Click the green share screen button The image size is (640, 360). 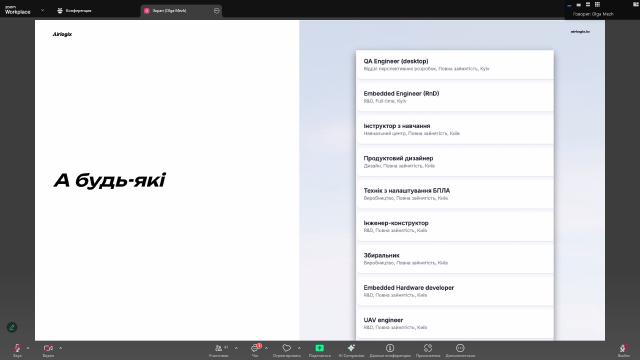[x=320, y=348]
